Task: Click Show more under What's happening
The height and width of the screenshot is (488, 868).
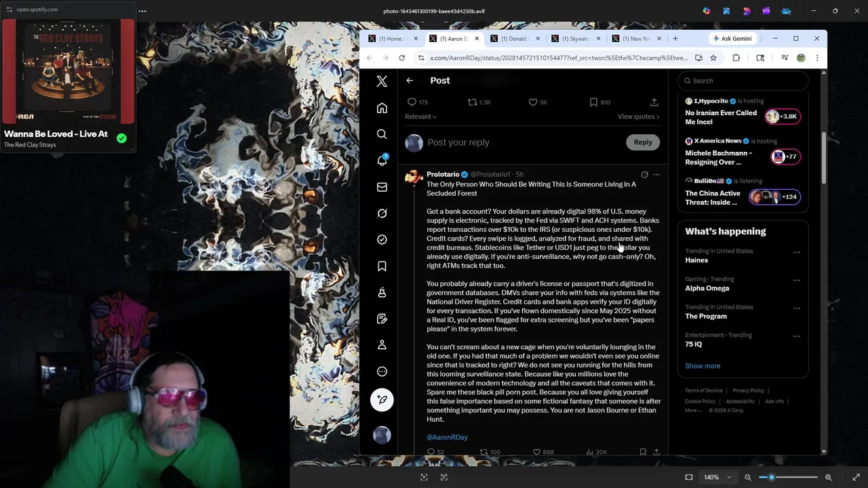Action: tap(703, 366)
